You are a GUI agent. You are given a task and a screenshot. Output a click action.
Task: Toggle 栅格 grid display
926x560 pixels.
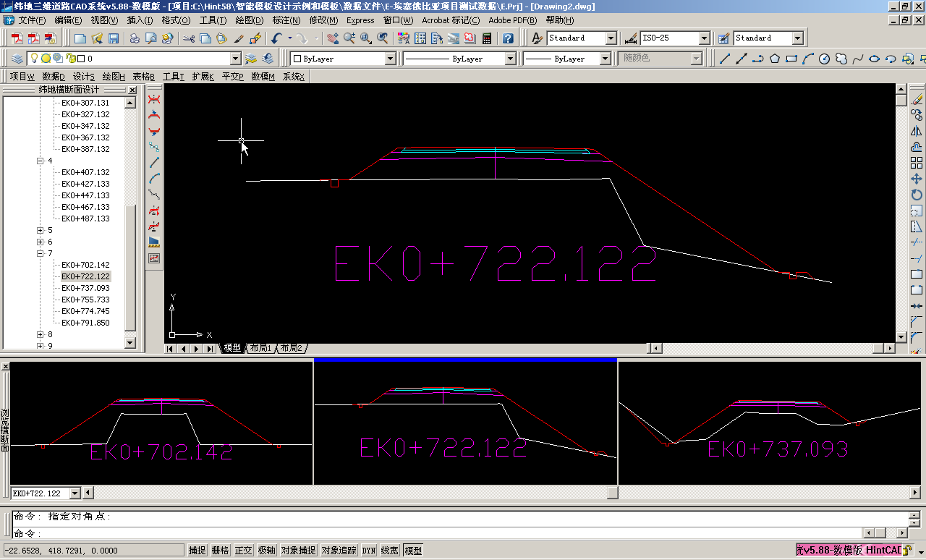(220, 551)
